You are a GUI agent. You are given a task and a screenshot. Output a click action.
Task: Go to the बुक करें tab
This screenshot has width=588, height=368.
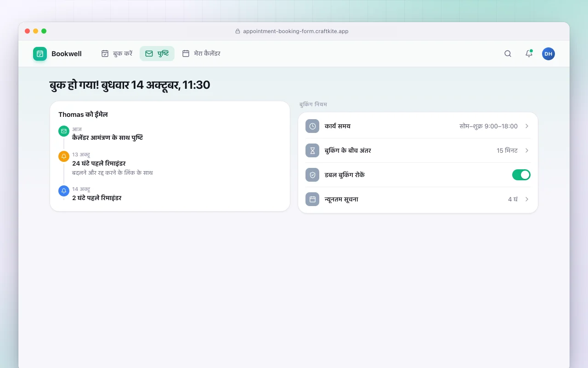pyautogui.click(x=117, y=54)
